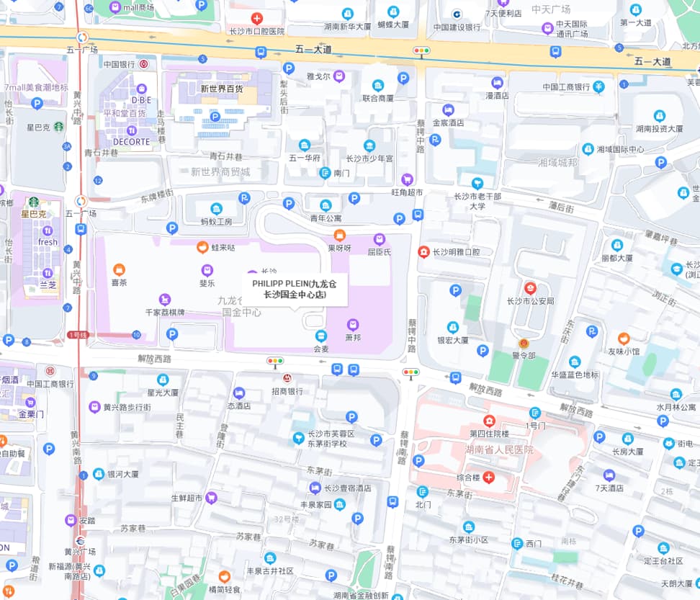Click the 星巴克 Starbucks icon near 黄兴中路
This screenshot has width=700, height=600.
(58, 127)
